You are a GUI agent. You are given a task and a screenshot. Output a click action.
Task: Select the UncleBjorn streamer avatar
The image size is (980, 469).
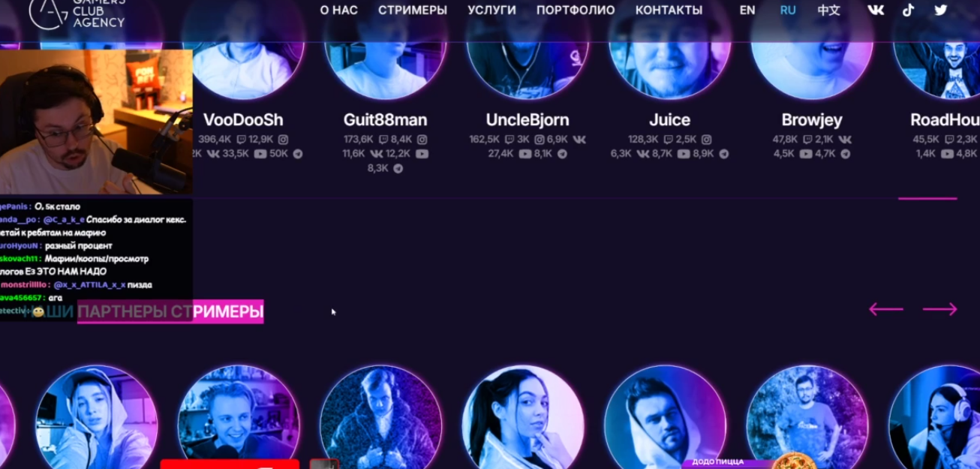527,56
